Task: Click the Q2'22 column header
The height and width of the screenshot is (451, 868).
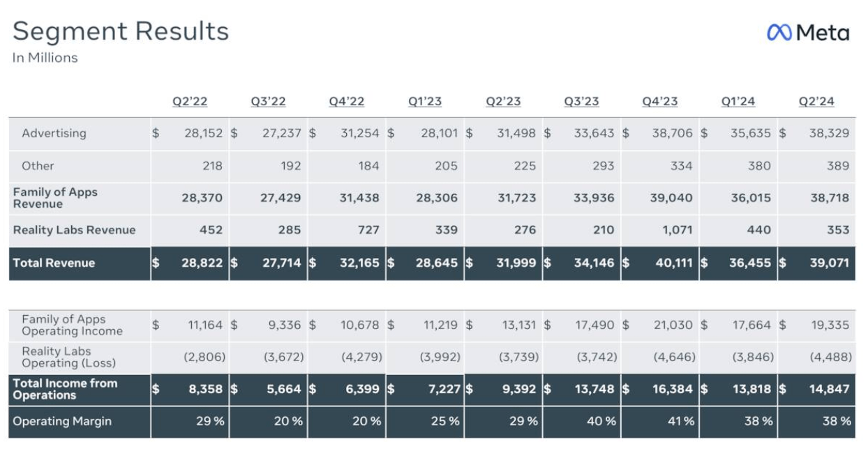Action: [x=190, y=102]
